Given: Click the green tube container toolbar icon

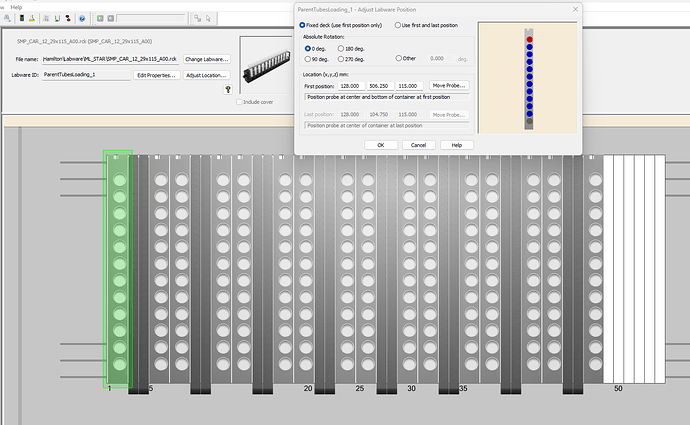Looking at the screenshot, I should (57, 18).
